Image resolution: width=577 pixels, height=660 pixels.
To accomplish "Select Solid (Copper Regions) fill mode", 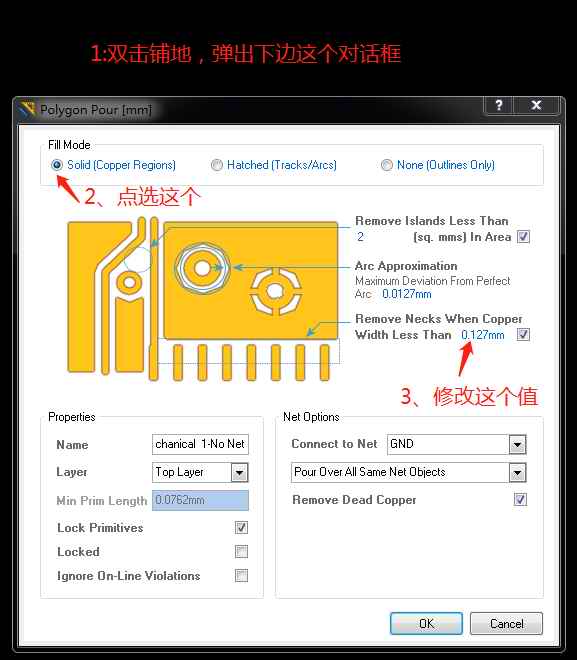I will point(57,165).
